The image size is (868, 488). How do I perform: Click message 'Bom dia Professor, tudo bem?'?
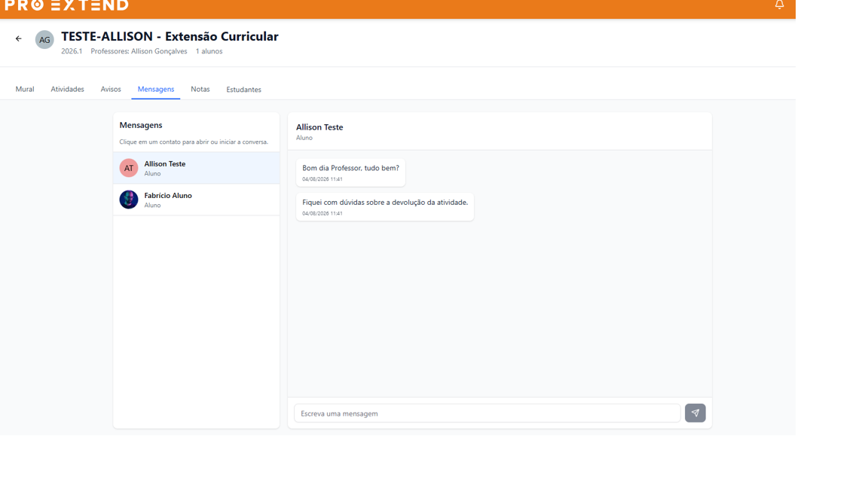[x=350, y=172]
